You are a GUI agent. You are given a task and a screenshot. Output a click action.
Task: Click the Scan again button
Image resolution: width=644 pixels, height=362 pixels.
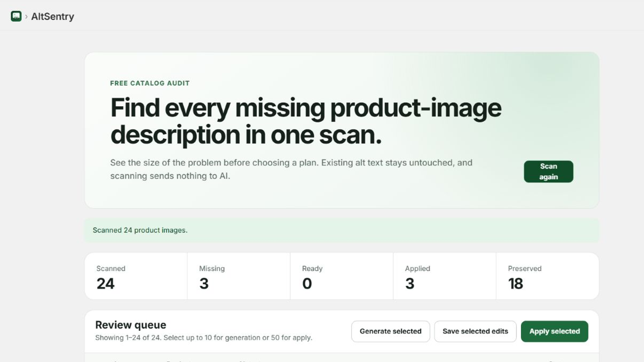click(548, 171)
